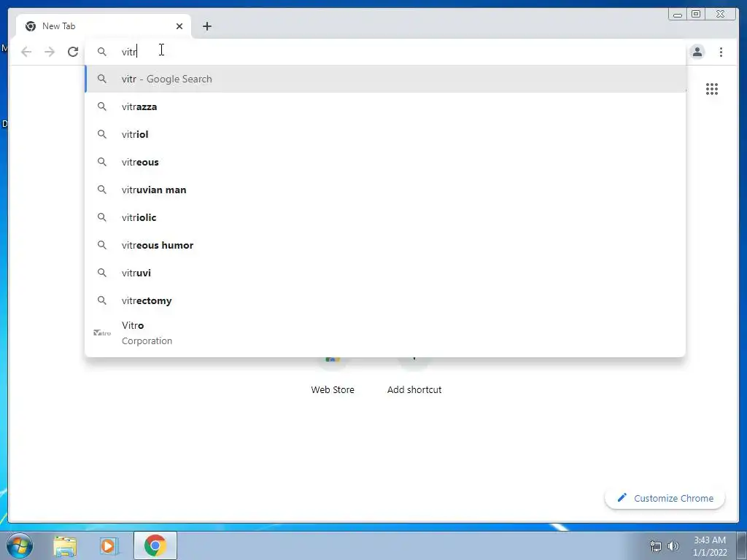Click the Customize Chrome button
This screenshot has height=560, width=747.
click(665, 498)
